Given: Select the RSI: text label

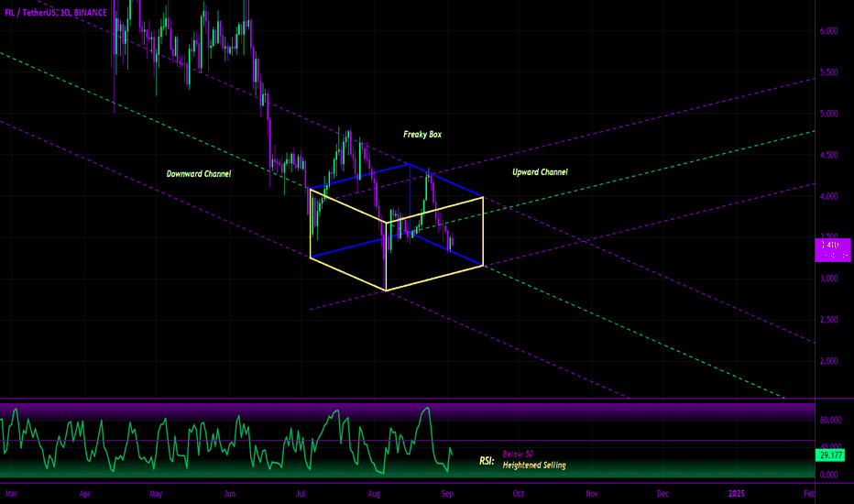Looking at the screenshot, I should coord(487,461).
